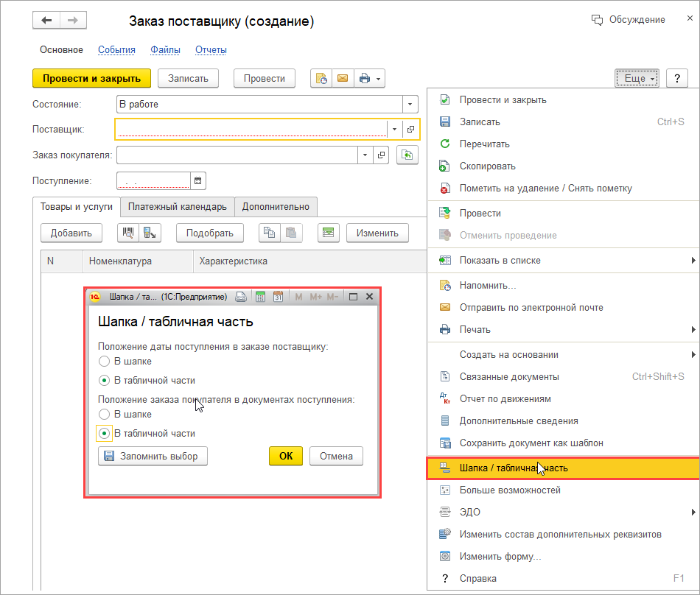
Task: Click the green table split icon
Action: (329, 233)
